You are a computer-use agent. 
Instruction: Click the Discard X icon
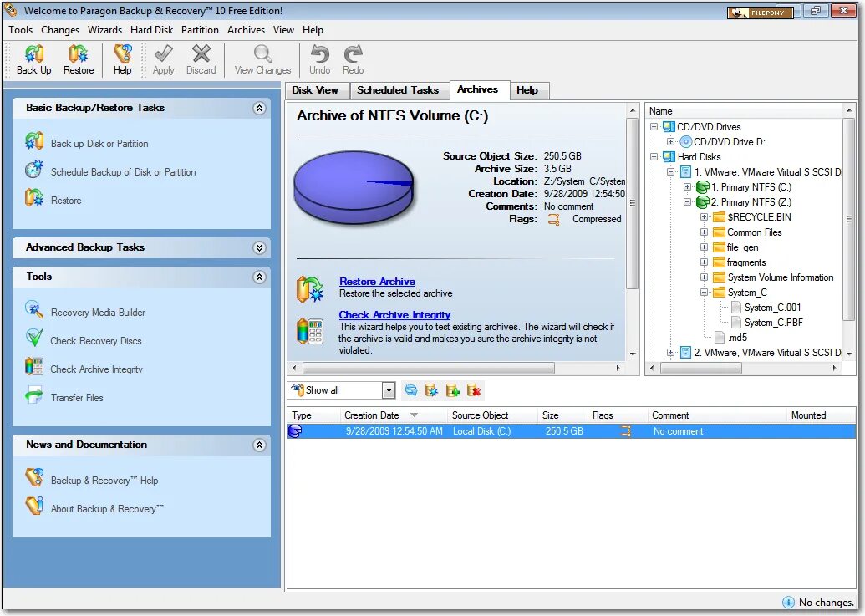[201, 54]
